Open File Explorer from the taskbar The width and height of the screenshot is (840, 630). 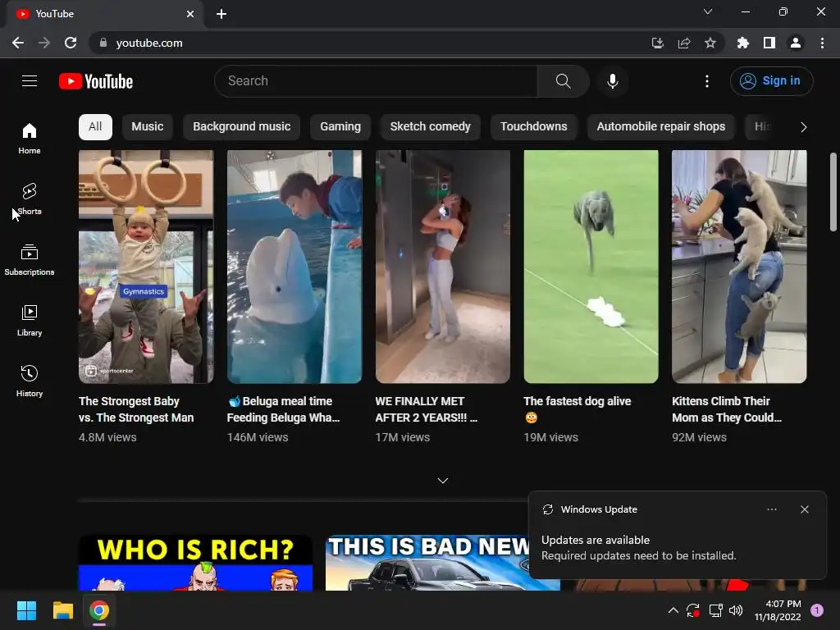click(62, 610)
